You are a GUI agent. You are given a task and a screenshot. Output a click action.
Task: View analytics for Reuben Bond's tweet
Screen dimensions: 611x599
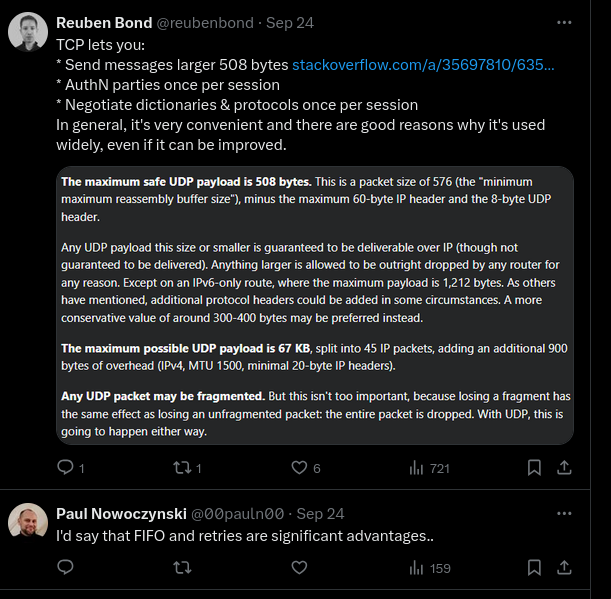click(417, 467)
